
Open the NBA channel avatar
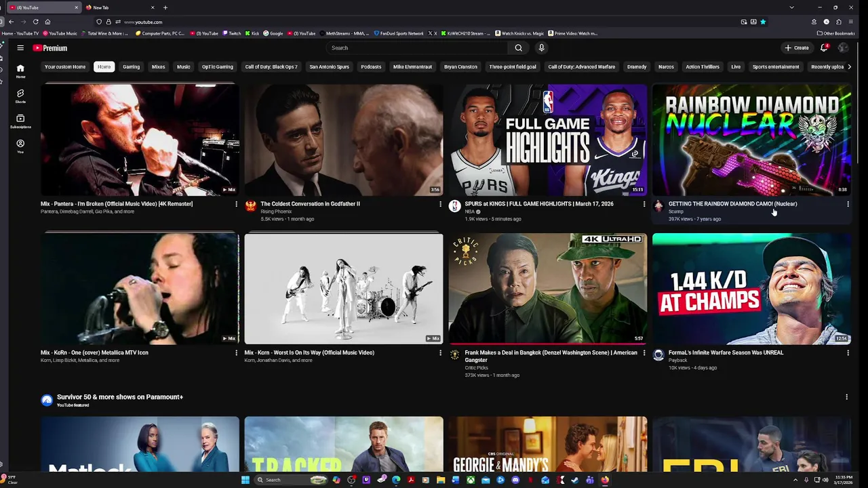[x=454, y=206]
